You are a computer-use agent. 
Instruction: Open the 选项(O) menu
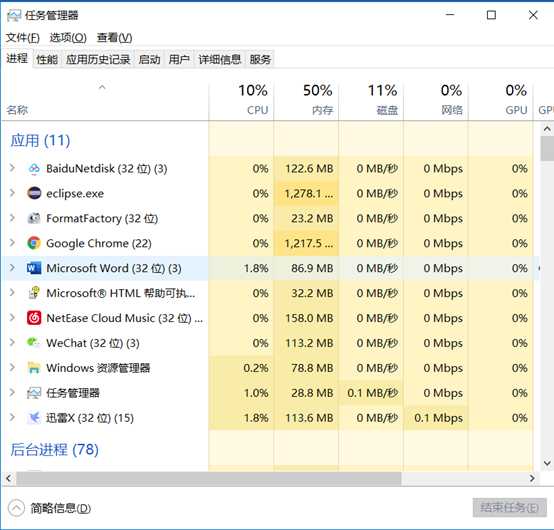pos(68,37)
